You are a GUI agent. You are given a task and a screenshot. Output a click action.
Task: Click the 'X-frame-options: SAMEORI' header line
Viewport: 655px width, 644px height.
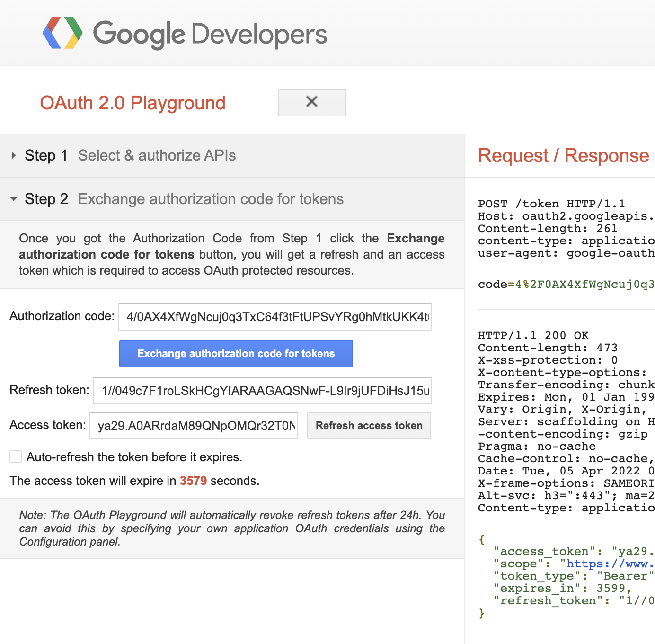(x=566, y=483)
